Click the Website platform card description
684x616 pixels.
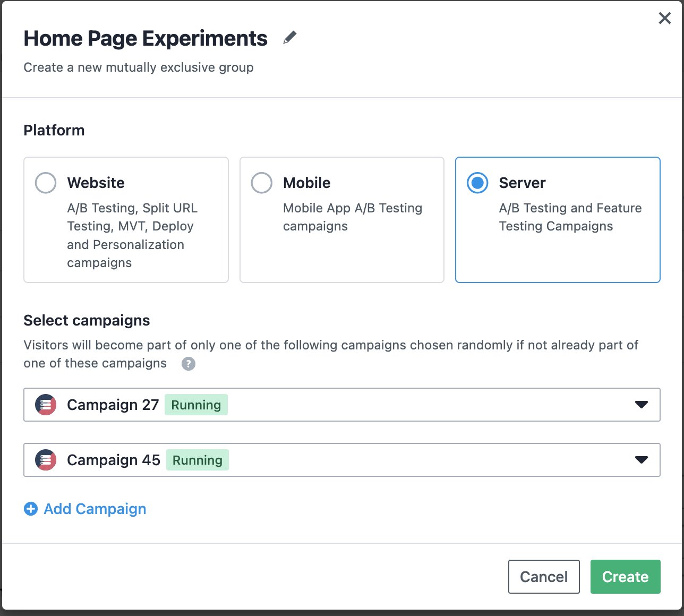point(132,235)
